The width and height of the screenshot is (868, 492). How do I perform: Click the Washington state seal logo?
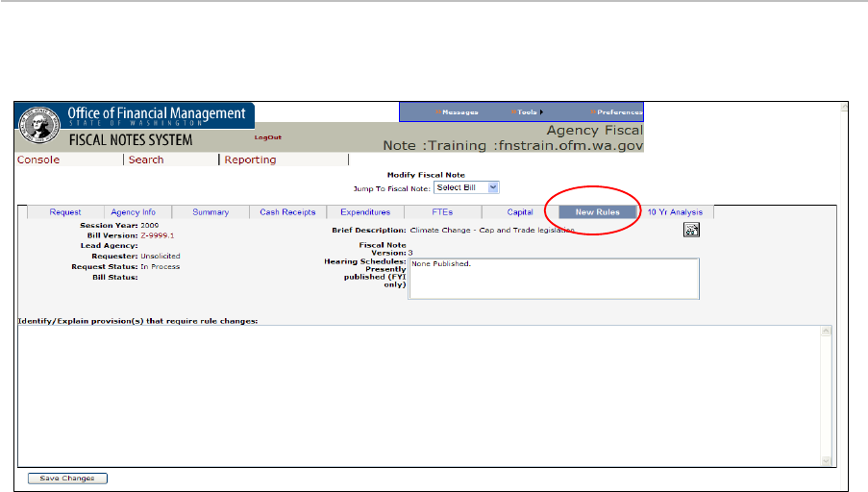tap(38, 125)
